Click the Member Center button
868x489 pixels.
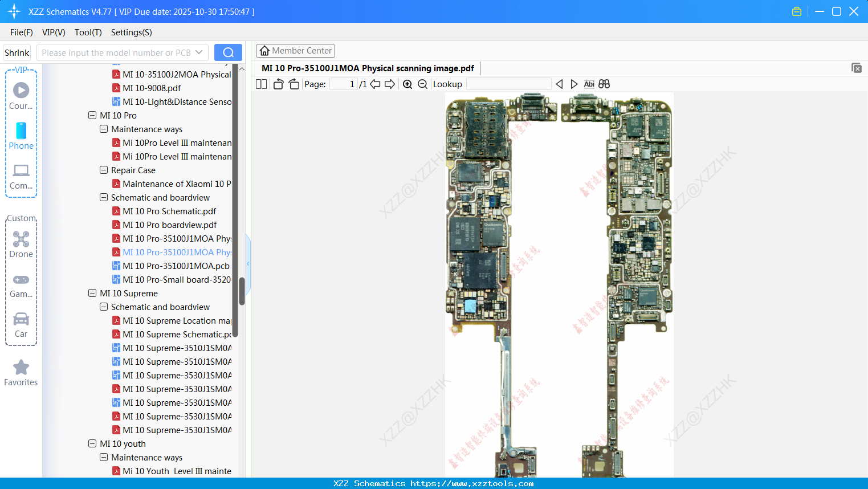tap(295, 50)
